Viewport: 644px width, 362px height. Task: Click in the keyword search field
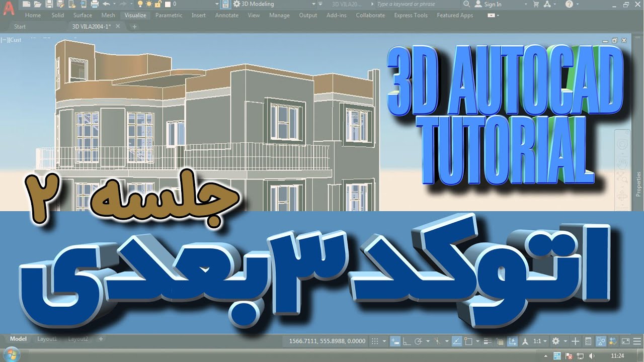coord(418,4)
